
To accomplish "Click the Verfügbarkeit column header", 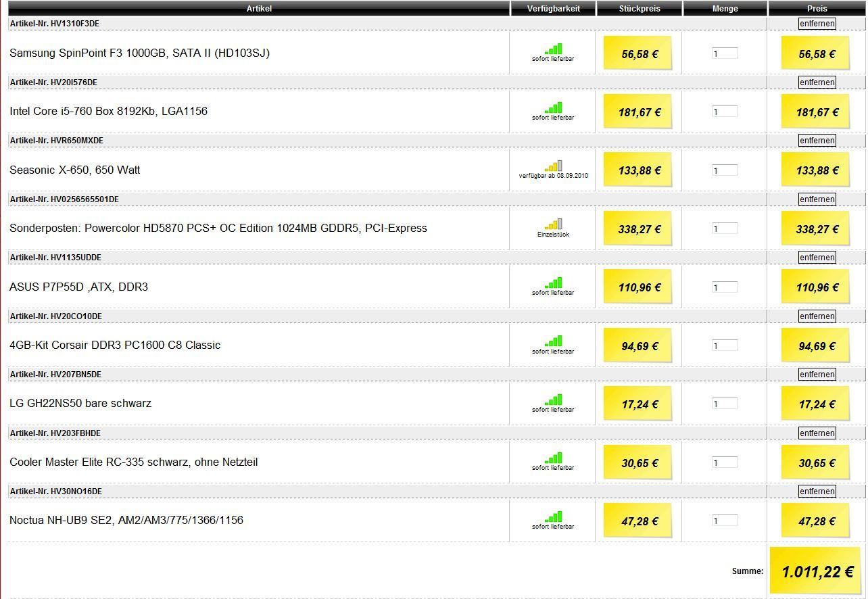I will coord(553,8).
